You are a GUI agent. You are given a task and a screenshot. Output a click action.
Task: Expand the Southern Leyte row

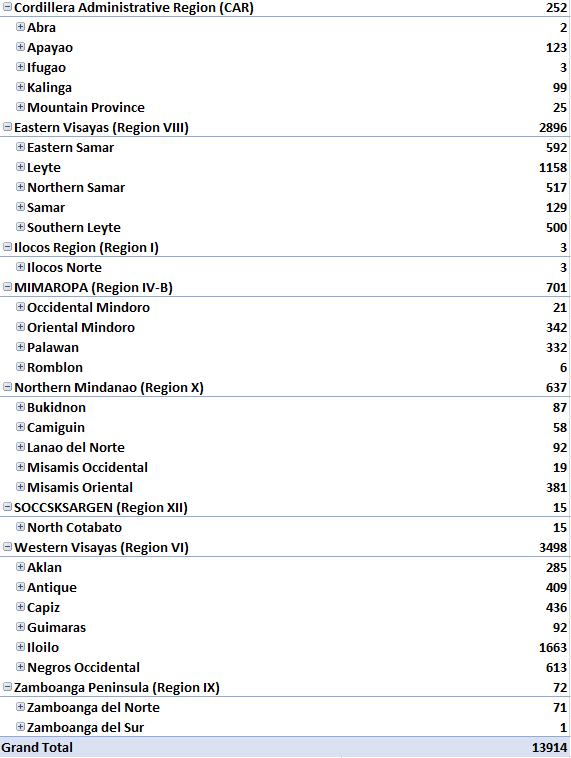(x=20, y=226)
